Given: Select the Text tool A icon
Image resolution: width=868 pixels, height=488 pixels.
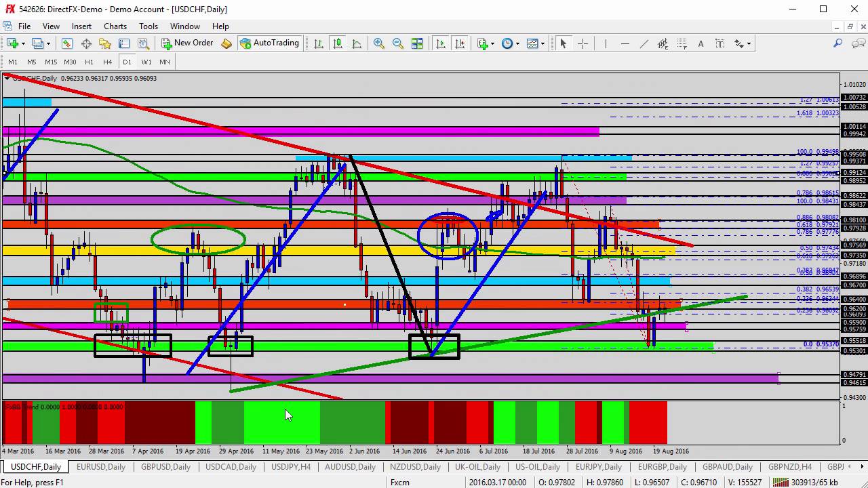Looking at the screenshot, I should tap(701, 43).
